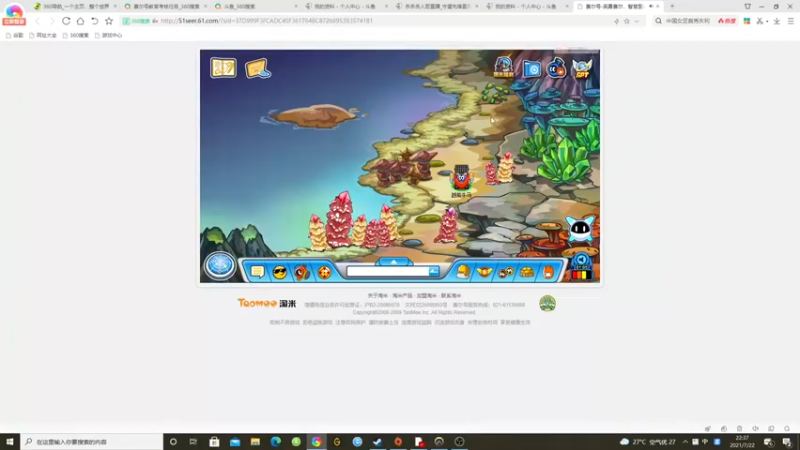
Task: Click the Windows taskbar search box
Action: 92,442
